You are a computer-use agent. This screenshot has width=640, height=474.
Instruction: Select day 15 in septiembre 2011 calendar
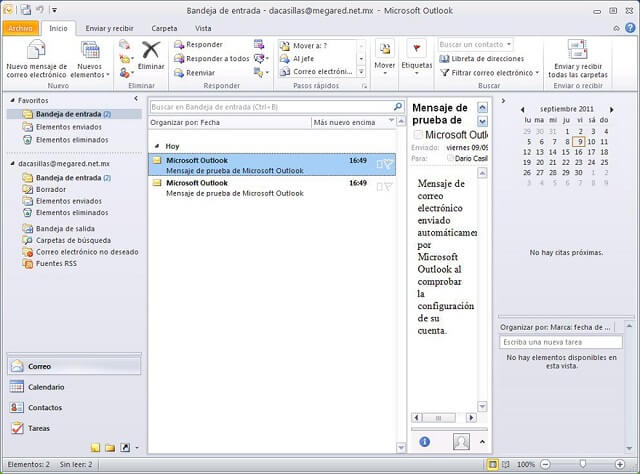tap(565, 152)
